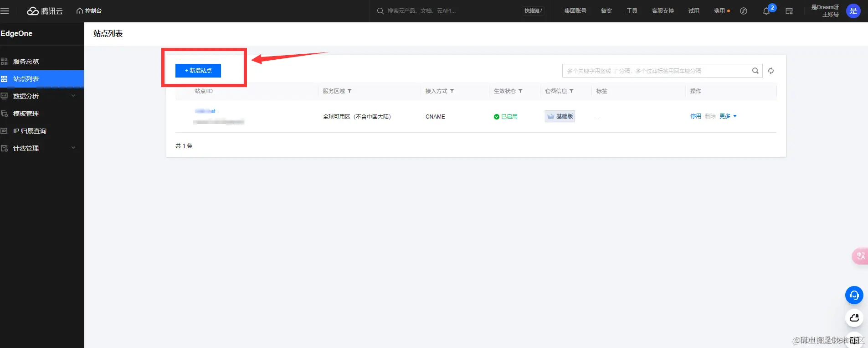Click the 新增站点 button
The image size is (868, 348).
198,71
